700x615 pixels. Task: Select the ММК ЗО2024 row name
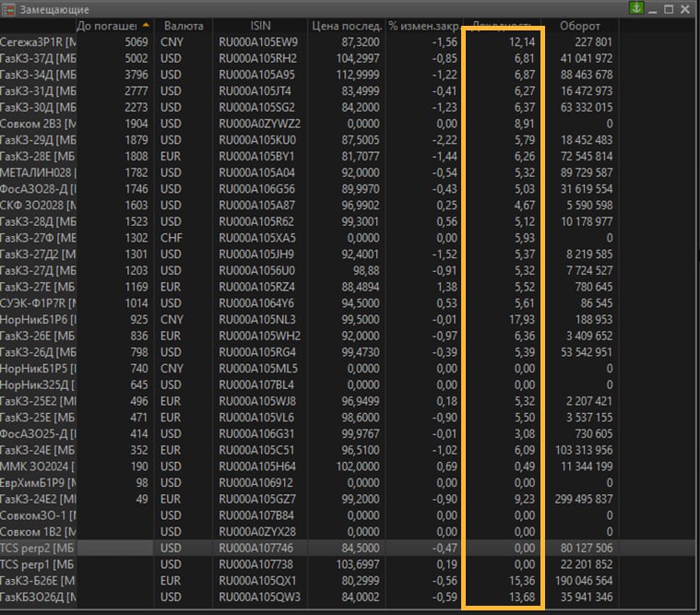coord(38,467)
